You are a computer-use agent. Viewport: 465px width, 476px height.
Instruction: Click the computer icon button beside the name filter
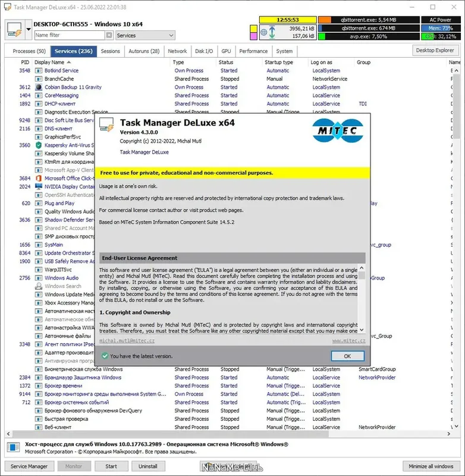point(15,29)
